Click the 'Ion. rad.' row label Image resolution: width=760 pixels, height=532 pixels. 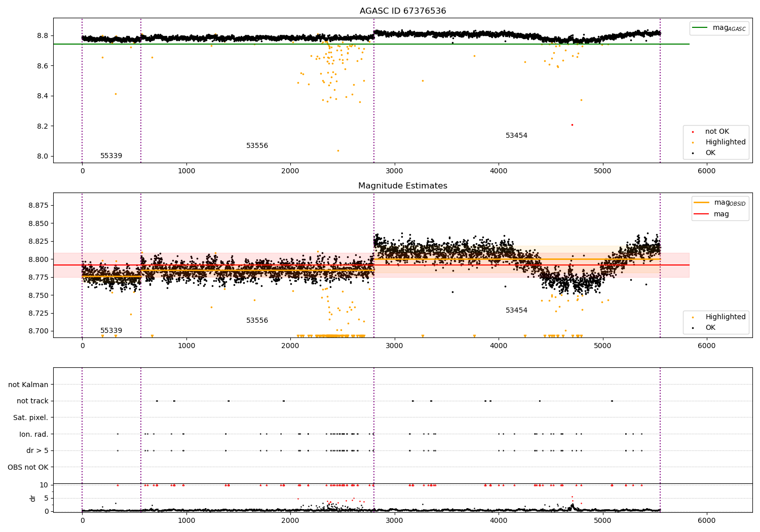click(34, 434)
